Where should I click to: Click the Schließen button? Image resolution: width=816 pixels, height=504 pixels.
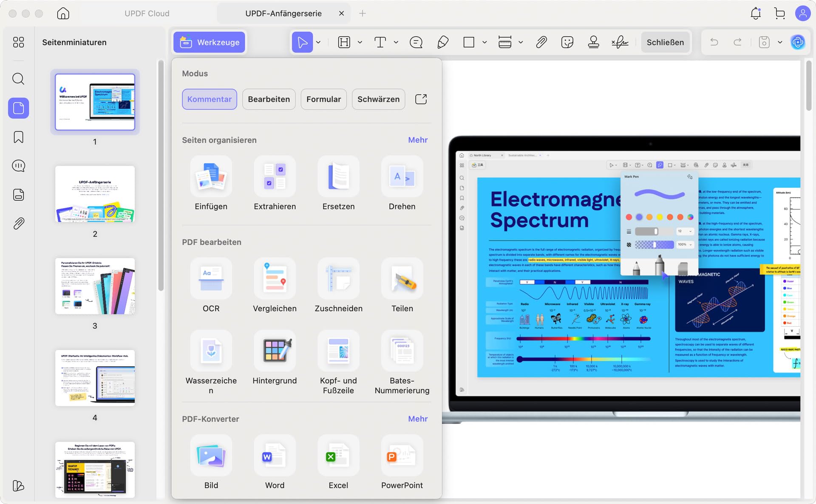tap(665, 42)
